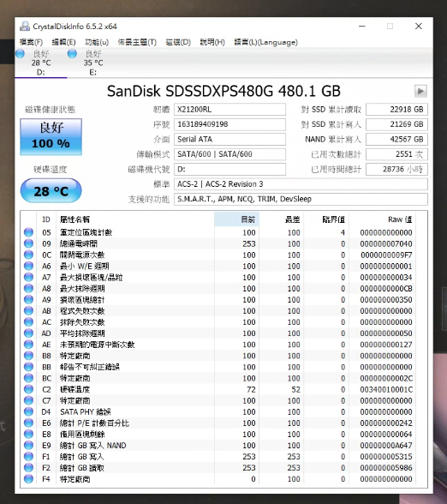This screenshot has width=447, height=504.
Task: Open the 佈景主題(T) menu
Action: pyautogui.click(x=137, y=42)
